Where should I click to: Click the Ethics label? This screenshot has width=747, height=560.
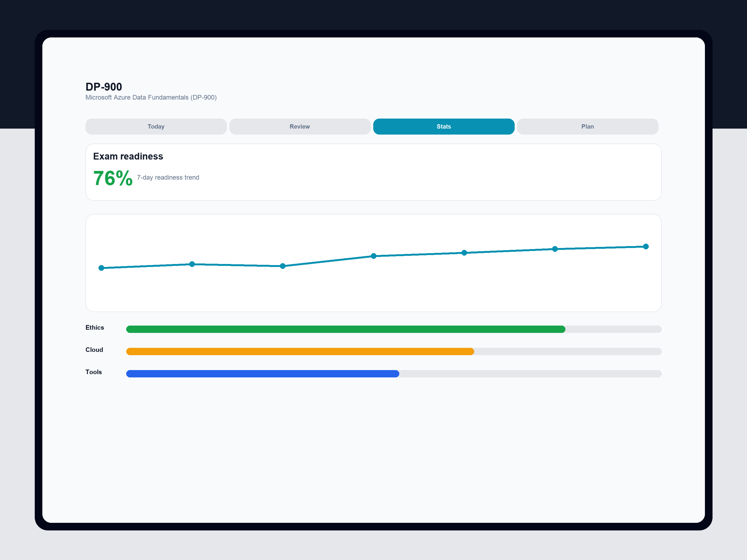94,327
